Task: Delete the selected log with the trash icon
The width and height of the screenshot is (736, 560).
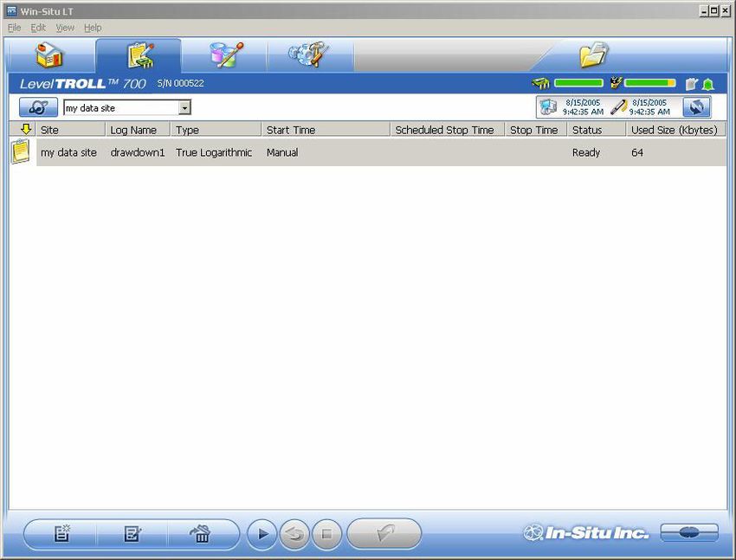Action: [200, 533]
